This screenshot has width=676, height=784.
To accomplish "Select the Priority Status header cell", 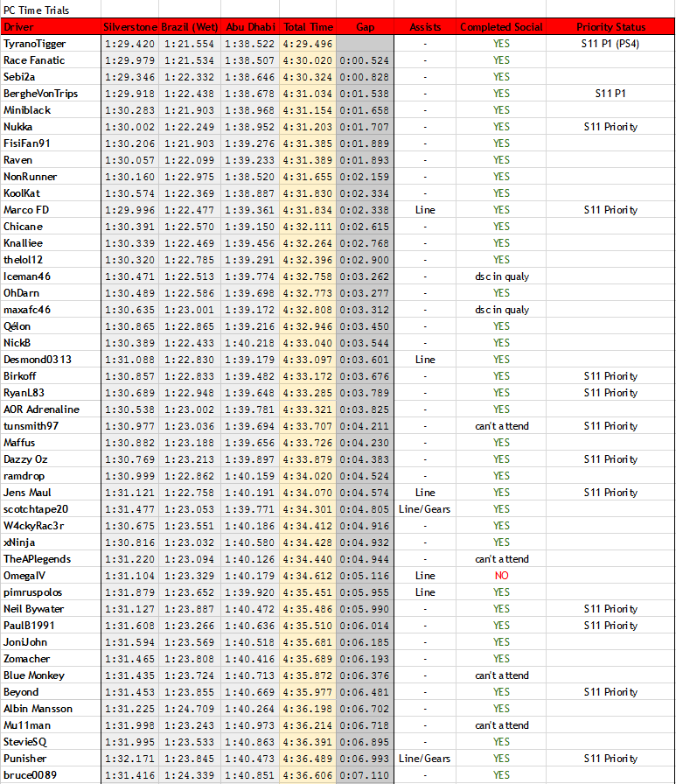I will [610, 27].
